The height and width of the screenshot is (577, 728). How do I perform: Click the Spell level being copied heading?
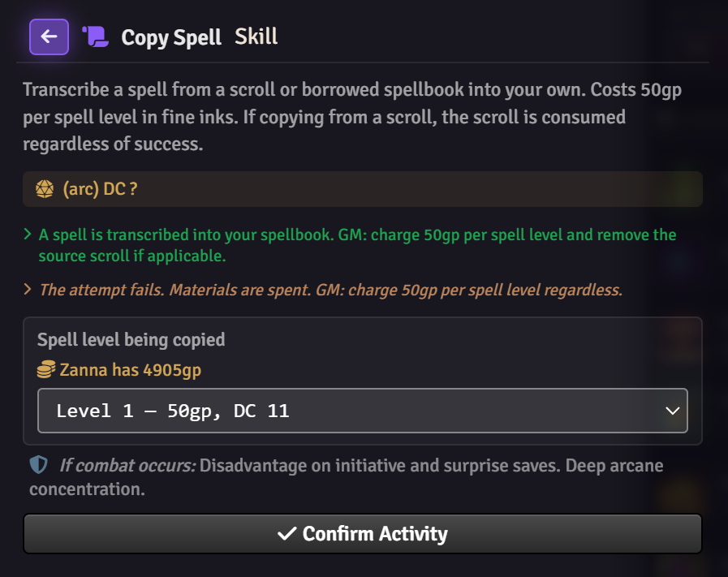point(128,339)
